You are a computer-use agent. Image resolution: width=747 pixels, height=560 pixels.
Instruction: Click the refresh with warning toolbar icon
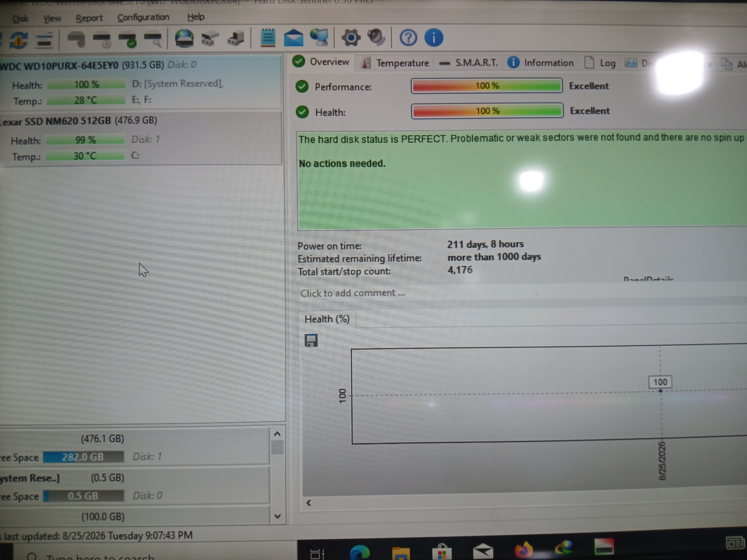click(19, 40)
